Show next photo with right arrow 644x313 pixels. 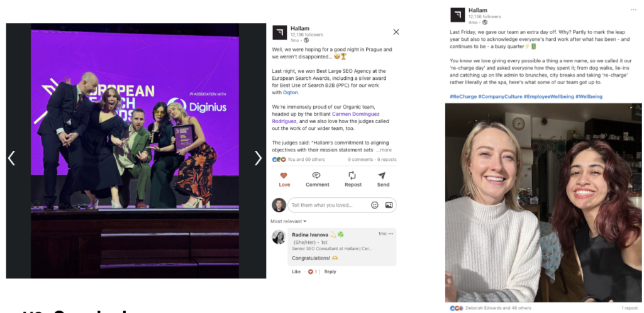pyautogui.click(x=258, y=158)
